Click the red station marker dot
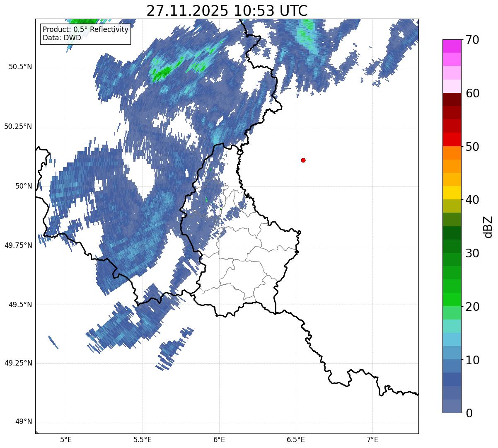The width and height of the screenshot is (498, 448). tap(303, 160)
